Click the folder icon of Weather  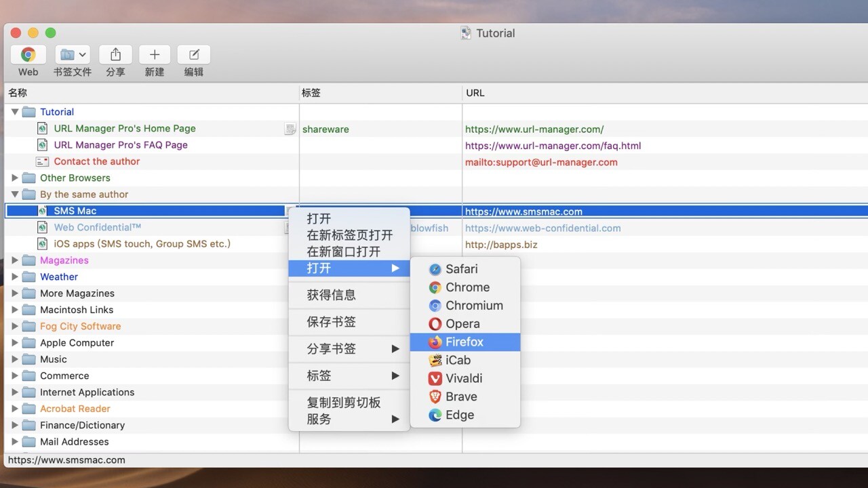coord(28,277)
